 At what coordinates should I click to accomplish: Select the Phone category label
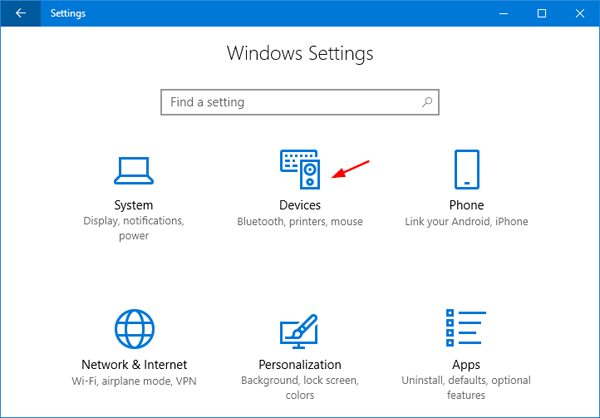click(466, 205)
